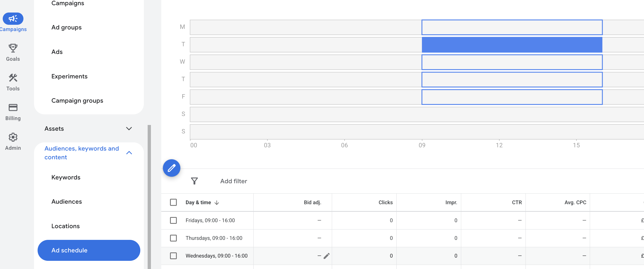The image size is (644, 269).
Task: Check the Wednesday, 09:00 - 16:00 row
Action: [x=173, y=256]
